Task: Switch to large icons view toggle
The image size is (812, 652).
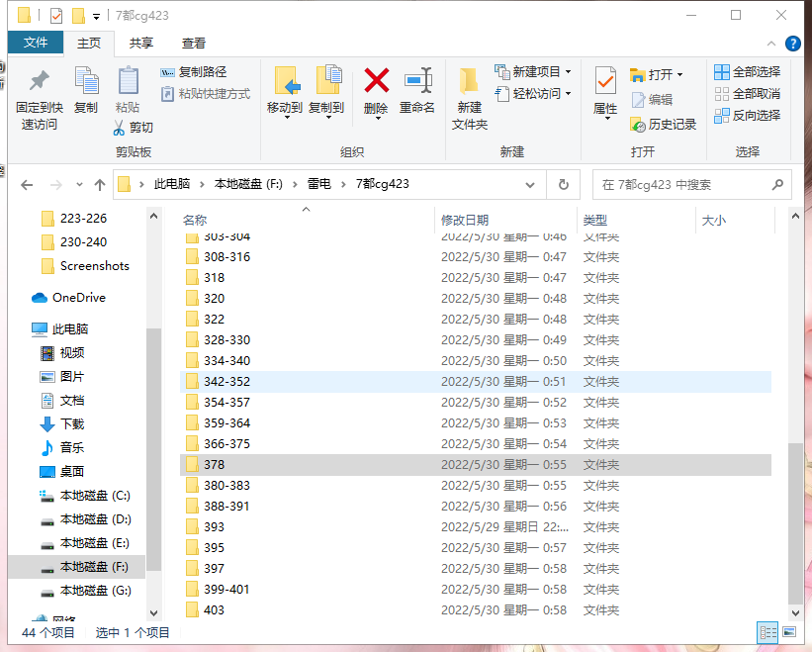Action: click(x=788, y=632)
